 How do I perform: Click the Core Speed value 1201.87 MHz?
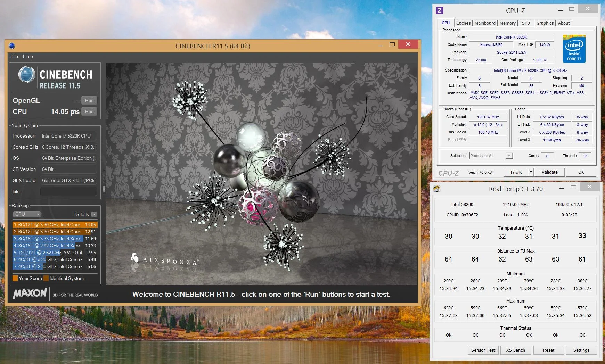click(488, 117)
